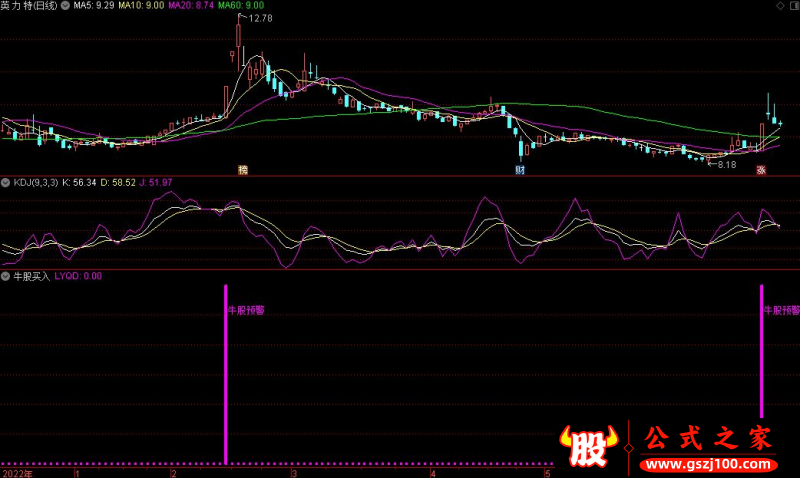Click the diamond icon at top right
The height and width of the screenshot is (478, 800).
779,6
